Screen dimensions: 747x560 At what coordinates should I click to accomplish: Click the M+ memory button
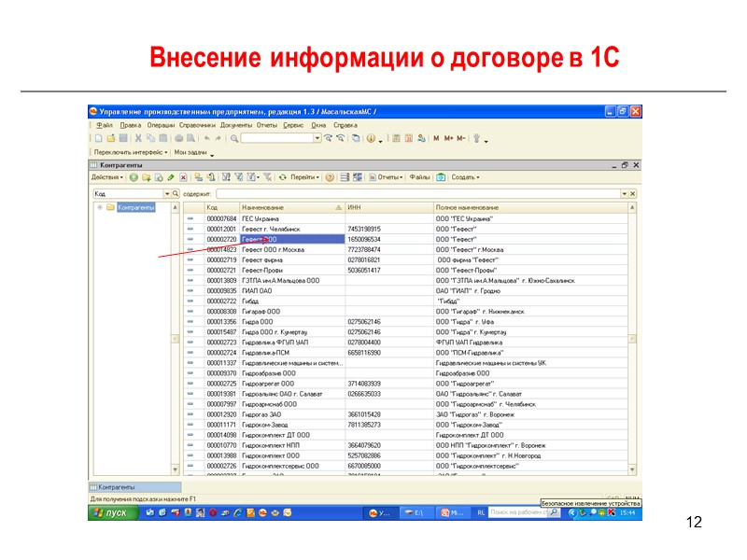(448, 138)
